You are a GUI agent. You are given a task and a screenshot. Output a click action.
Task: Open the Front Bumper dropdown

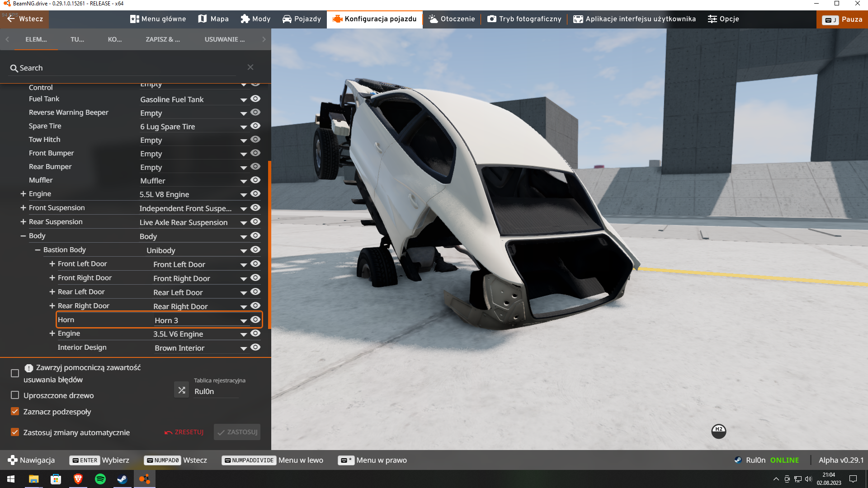pyautogui.click(x=193, y=154)
